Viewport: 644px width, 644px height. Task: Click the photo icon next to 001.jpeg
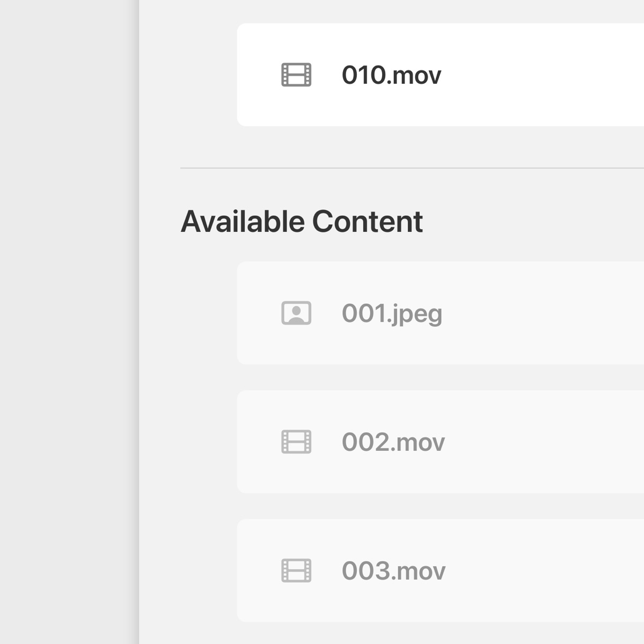click(x=296, y=313)
